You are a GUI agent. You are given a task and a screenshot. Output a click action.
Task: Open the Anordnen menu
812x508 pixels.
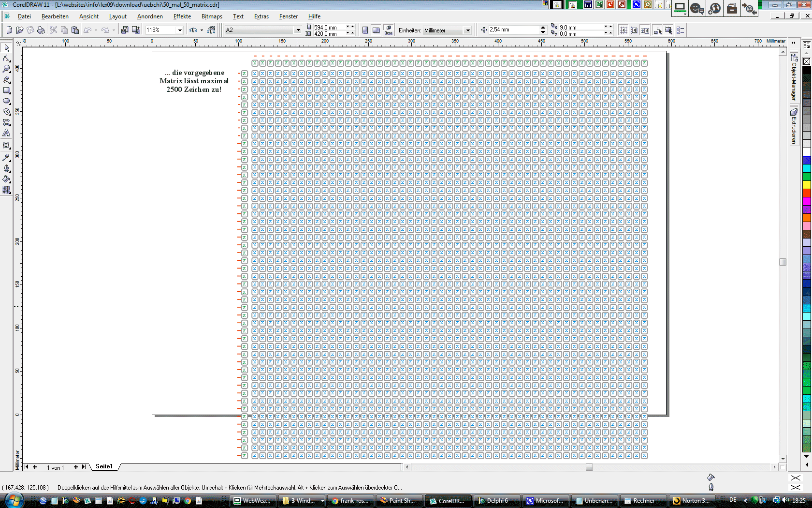pos(150,16)
